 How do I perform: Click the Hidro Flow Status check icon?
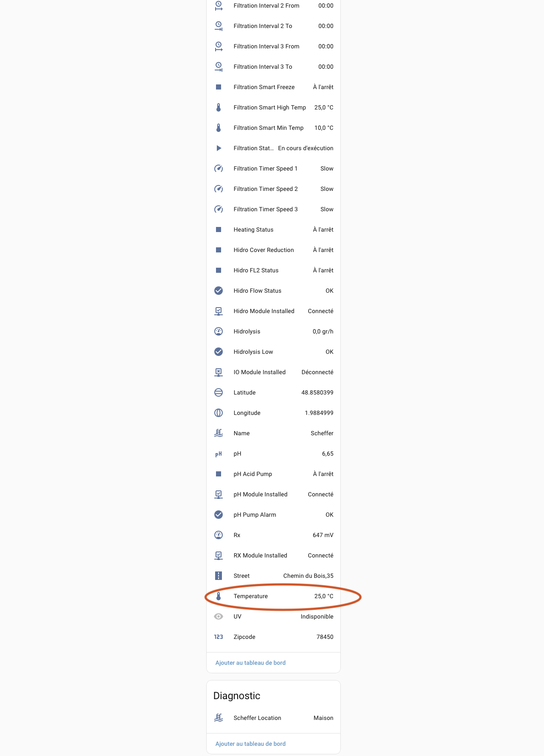click(x=219, y=291)
